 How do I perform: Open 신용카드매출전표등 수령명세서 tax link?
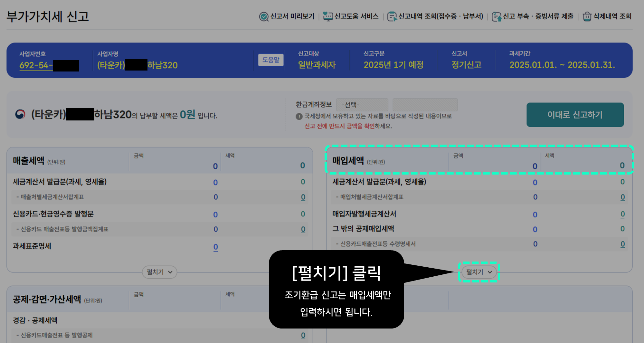tap(622, 244)
